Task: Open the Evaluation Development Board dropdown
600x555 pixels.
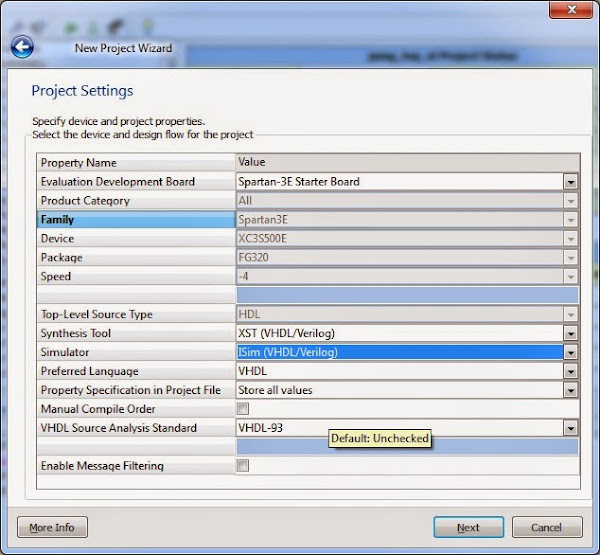Action: 570,182
